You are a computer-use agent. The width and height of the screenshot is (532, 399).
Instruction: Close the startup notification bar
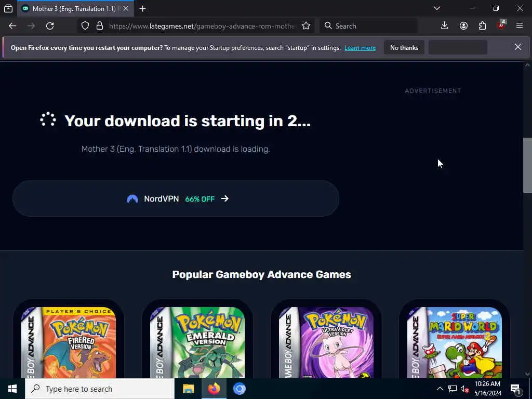point(518,47)
